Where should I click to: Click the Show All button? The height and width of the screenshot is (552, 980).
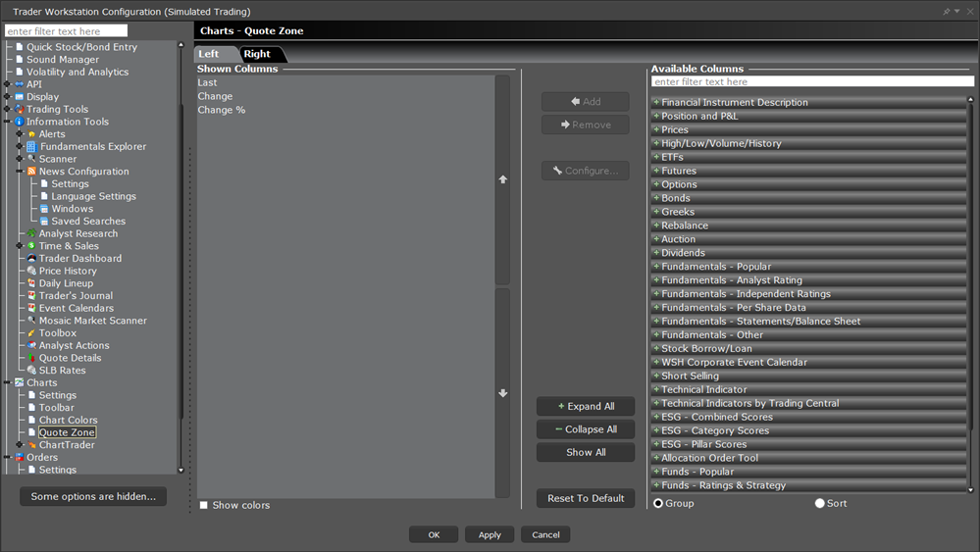[586, 453]
